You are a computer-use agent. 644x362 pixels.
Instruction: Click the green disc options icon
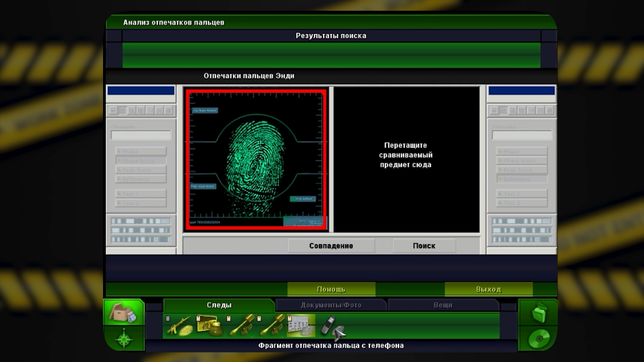[x=539, y=339]
